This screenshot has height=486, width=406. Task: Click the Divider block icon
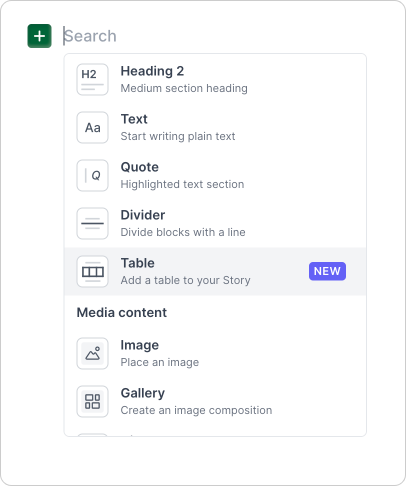[92, 224]
